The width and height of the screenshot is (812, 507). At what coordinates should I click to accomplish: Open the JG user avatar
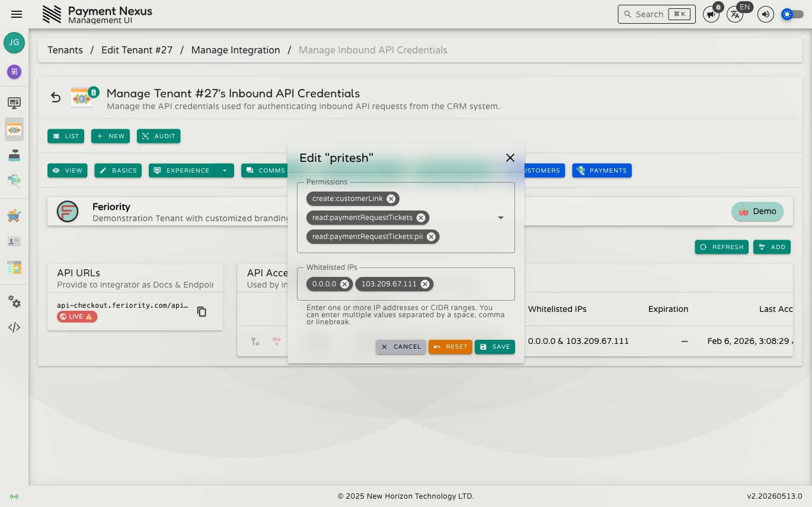click(x=14, y=43)
